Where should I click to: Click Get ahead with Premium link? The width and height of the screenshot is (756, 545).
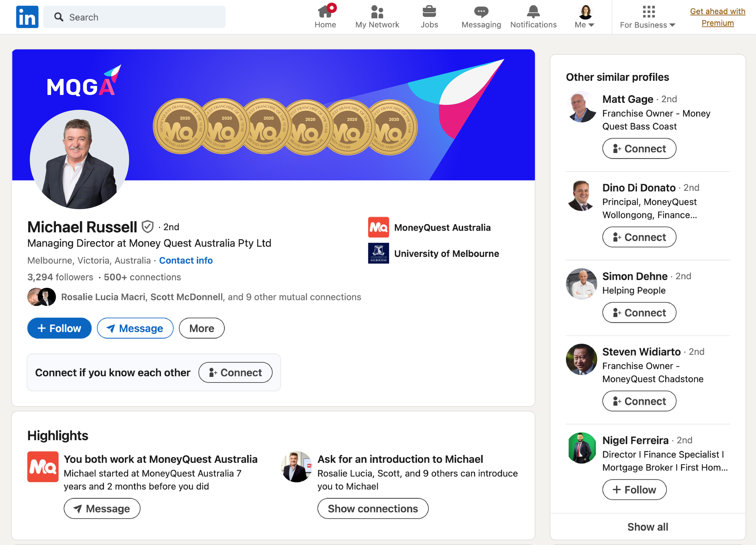point(717,17)
